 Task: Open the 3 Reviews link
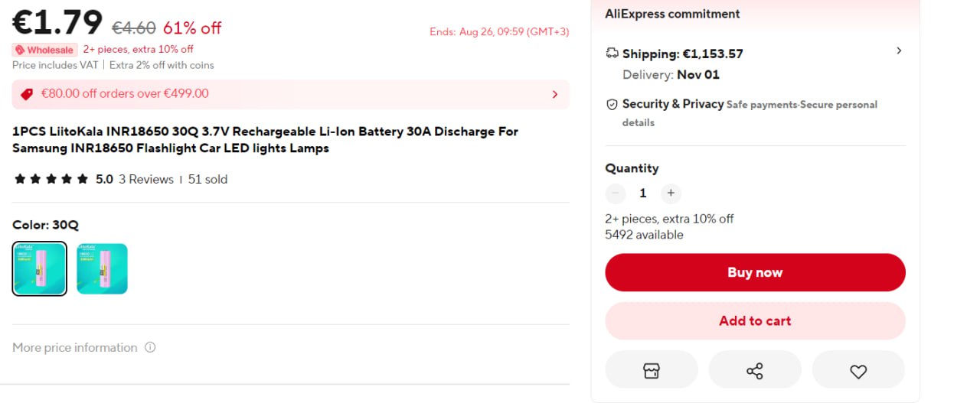(x=145, y=180)
